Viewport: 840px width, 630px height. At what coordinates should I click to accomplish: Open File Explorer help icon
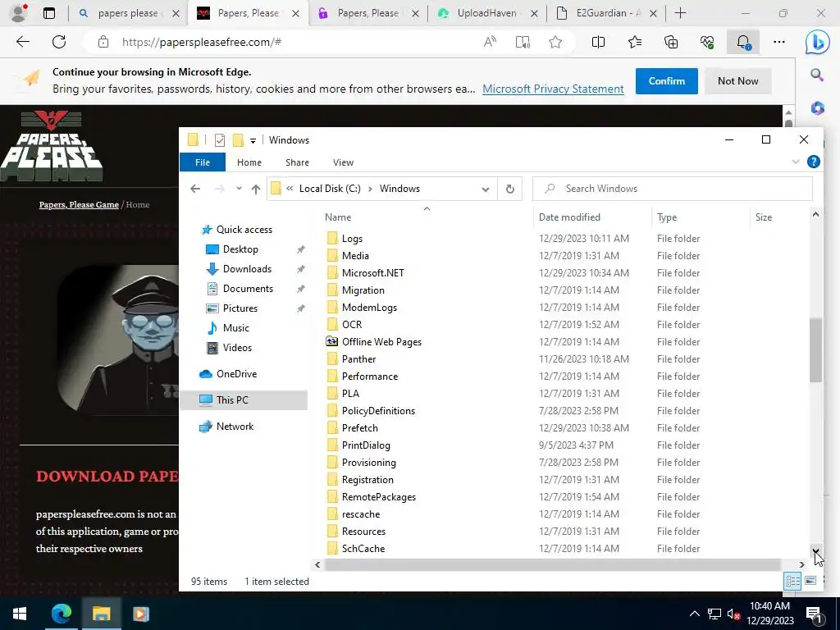(813, 162)
